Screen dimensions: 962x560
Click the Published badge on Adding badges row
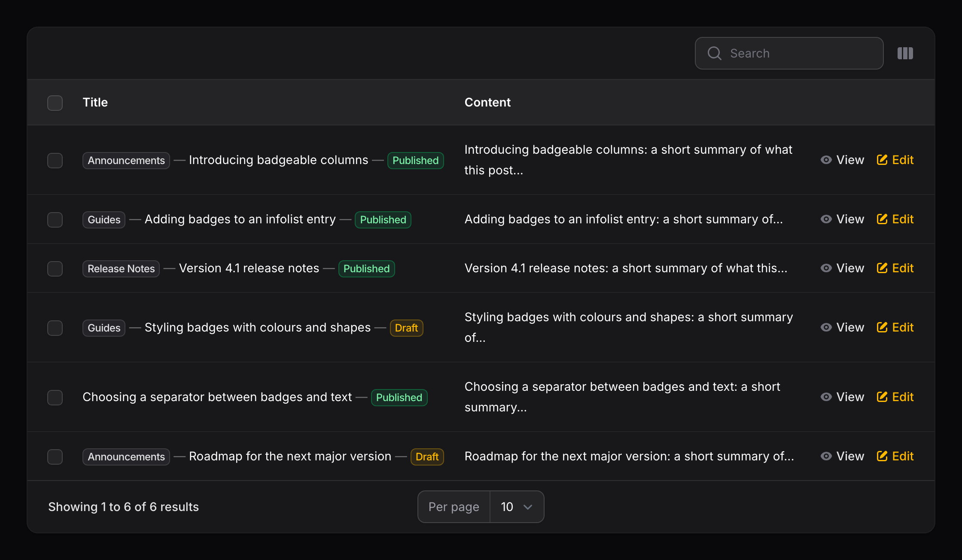coord(383,220)
